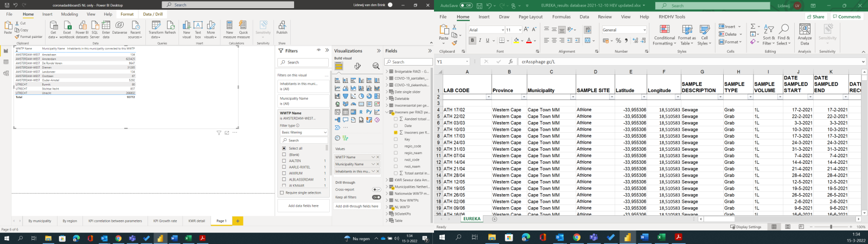The height and width of the screenshot is (244, 868).
Task: Click Display Settings in Excel status bar
Action: (746, 227)
